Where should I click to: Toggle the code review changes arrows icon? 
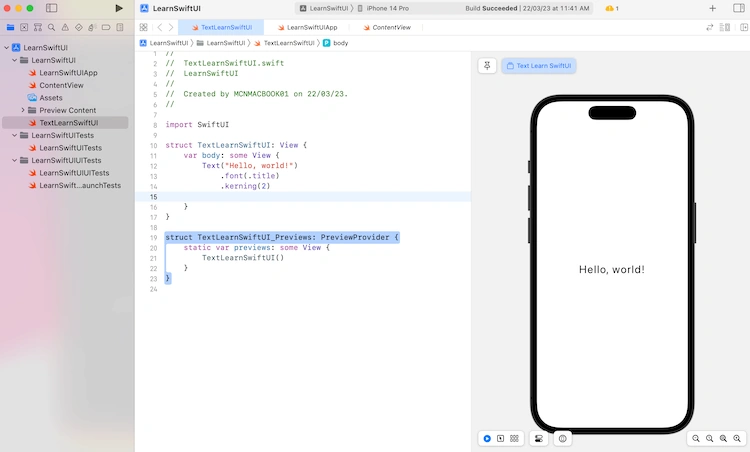click(710, 27)
